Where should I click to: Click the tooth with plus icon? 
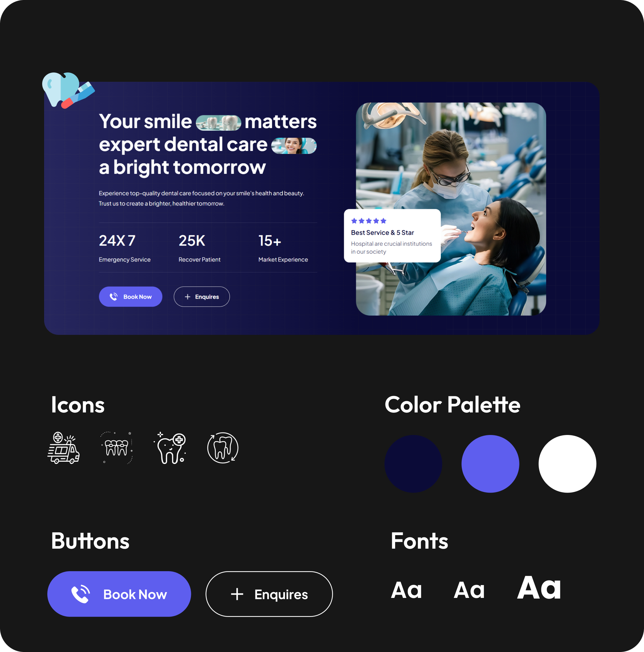[x=170, y=448]
